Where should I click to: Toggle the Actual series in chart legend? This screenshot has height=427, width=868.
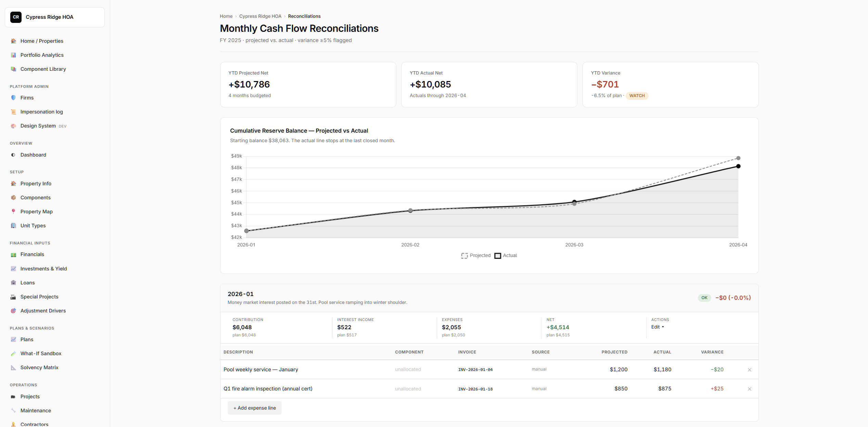(506, 255)
